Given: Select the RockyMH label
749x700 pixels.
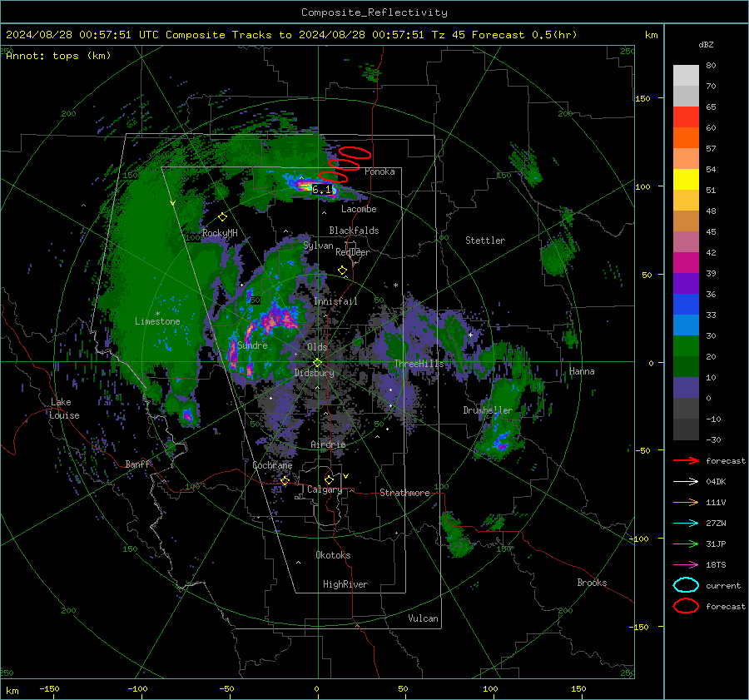Looking at the screenshot, I should point(220,233).
